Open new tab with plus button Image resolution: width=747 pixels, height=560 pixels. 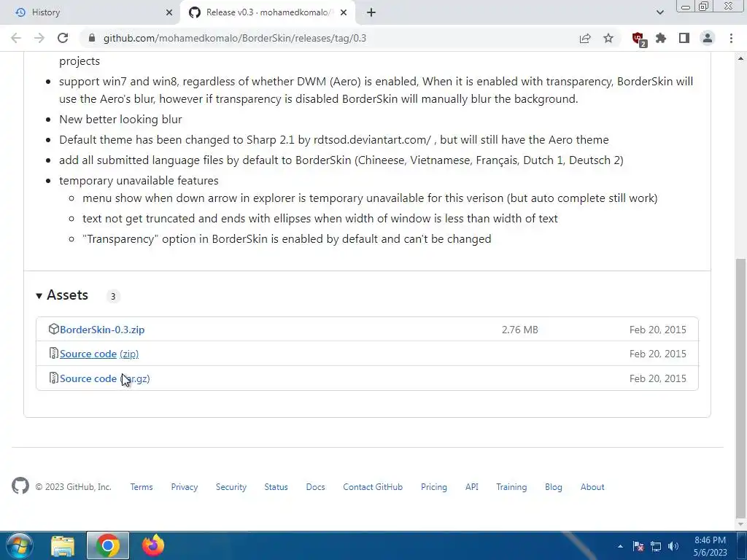(x=371, y=12)
